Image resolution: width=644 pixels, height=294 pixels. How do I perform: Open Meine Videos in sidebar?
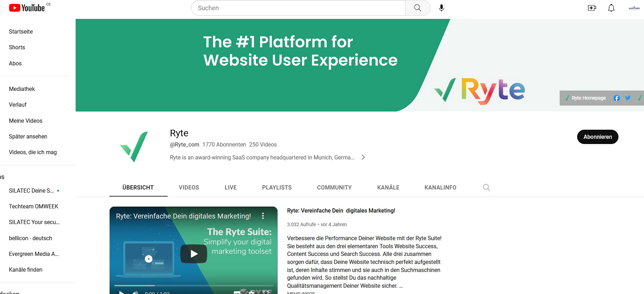click(26, 121)
